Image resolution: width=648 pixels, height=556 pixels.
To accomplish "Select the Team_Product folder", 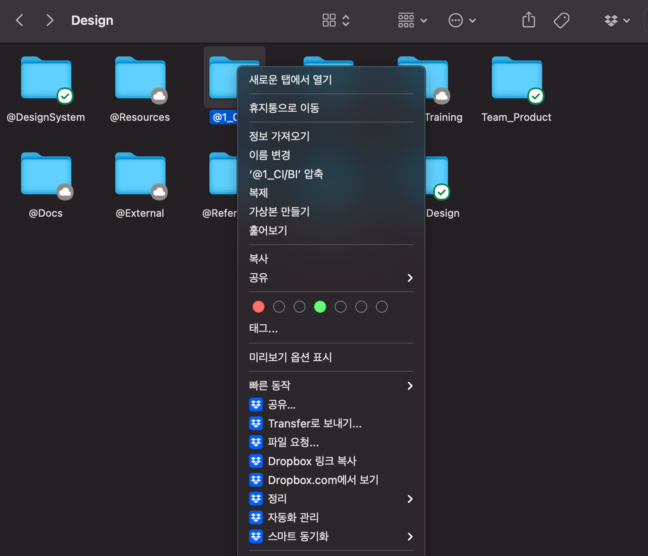I will 516,80.
